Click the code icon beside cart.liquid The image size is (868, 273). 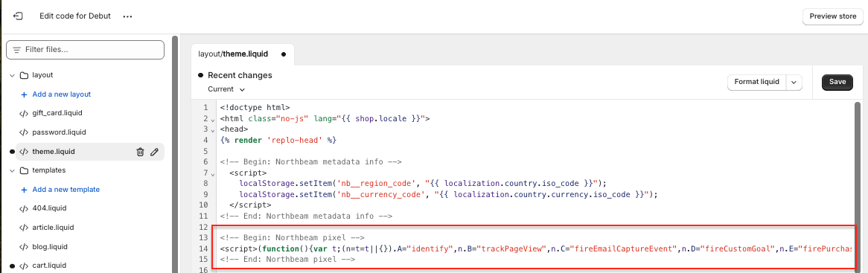pos(24,266)
